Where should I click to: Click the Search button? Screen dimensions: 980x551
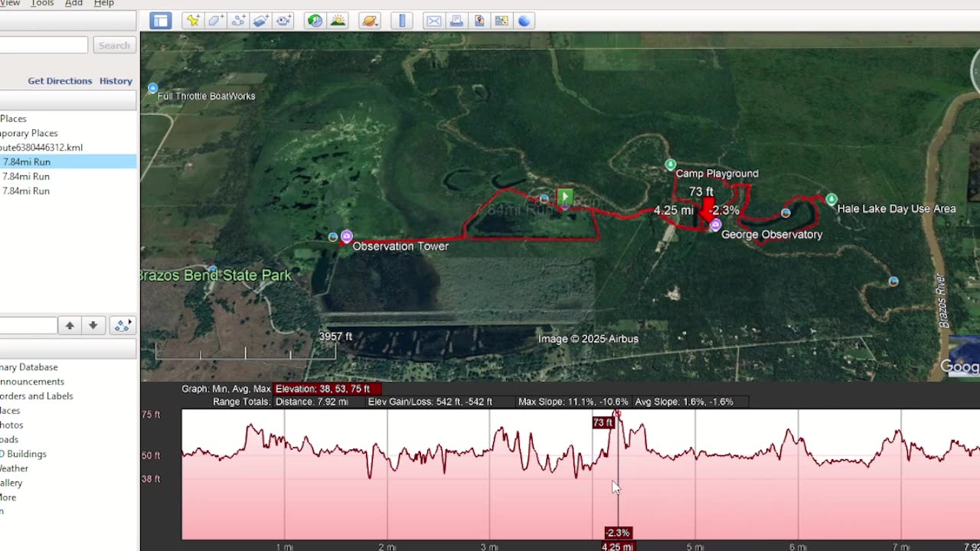[x=114, y=45]
